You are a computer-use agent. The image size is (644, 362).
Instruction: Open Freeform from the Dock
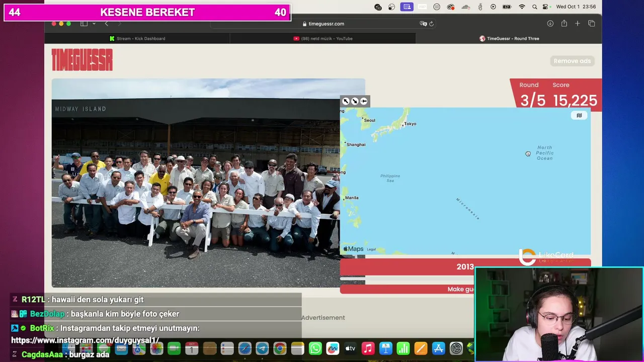click(333, 348)
